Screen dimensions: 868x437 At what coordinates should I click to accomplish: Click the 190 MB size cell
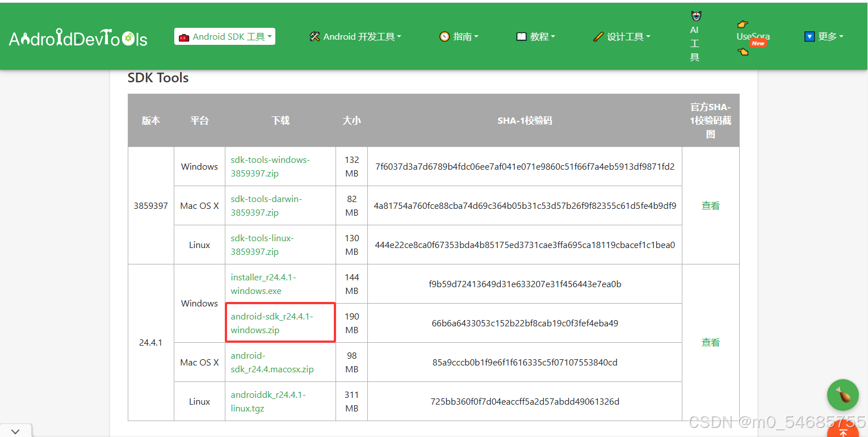352,323
